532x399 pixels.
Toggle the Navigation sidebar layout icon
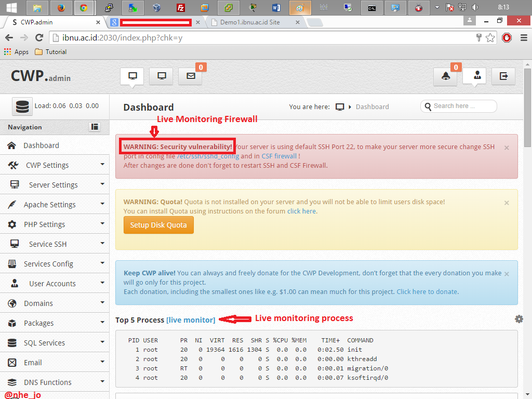(95, 127)
